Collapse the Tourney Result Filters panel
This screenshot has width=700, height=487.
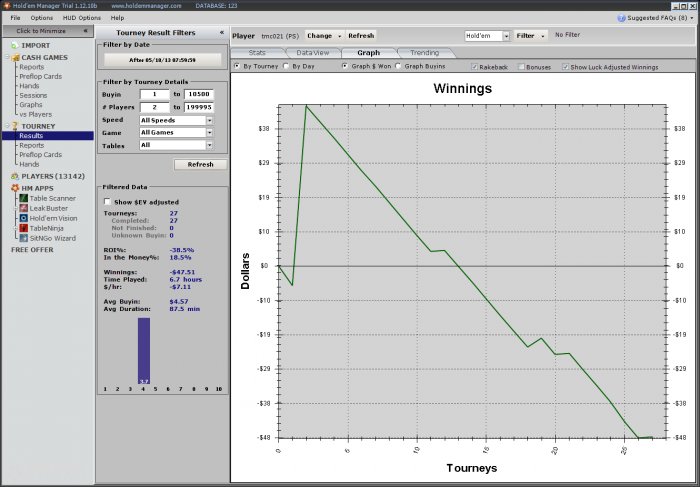[x=221, y=33]
